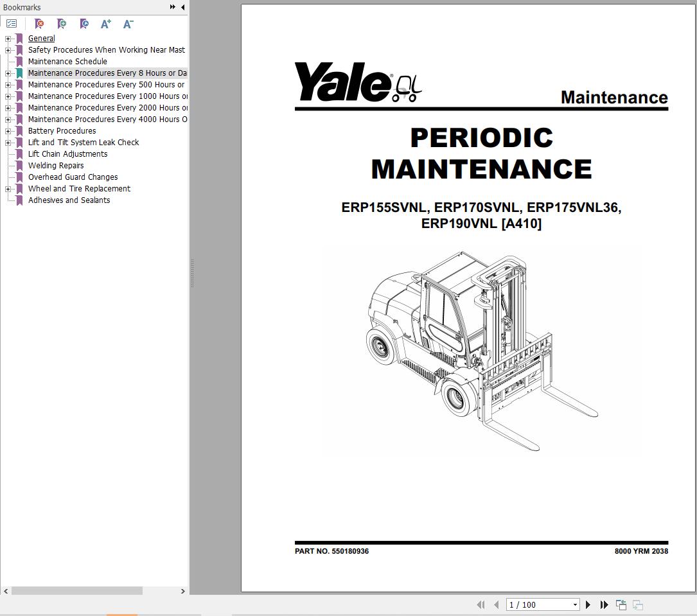Open the Adhesives and Sealants bookmark

[69, 200]
